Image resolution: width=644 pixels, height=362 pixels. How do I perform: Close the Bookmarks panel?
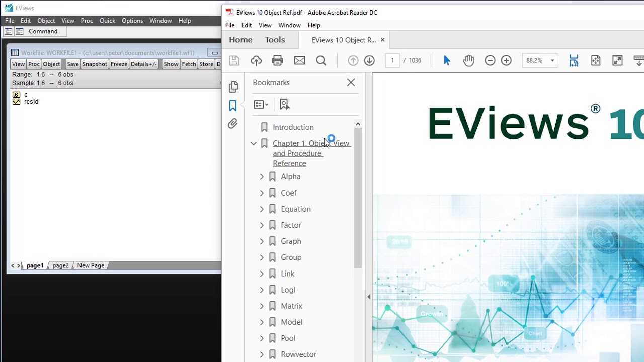point(351,82)
